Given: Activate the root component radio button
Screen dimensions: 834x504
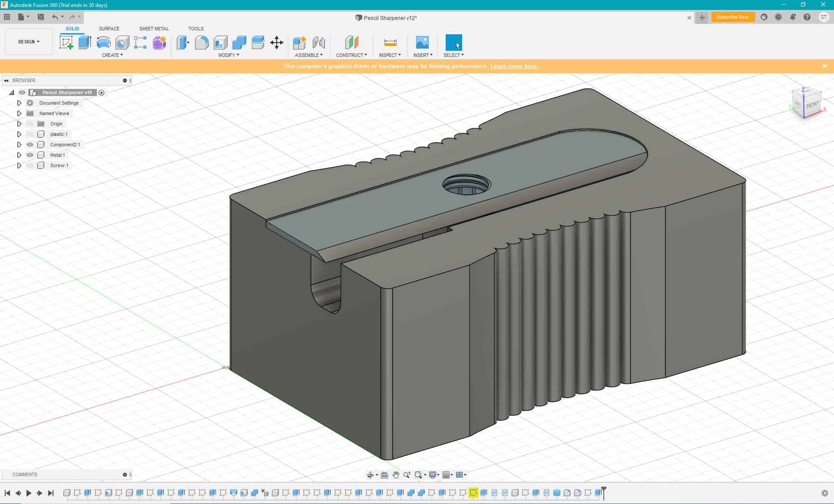Looking at the screenshot, I should [x=101, y=92].
